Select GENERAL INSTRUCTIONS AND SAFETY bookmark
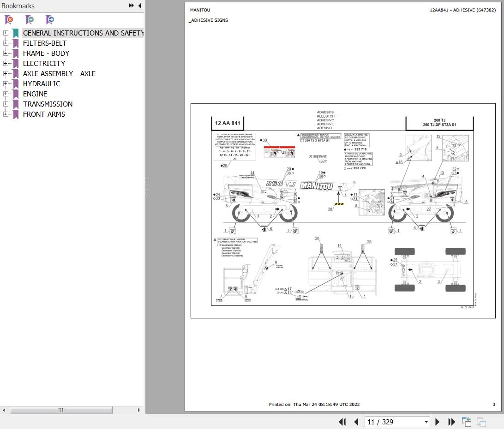The image size is (504, 429). pyautogui.click(x=83, y=33)
